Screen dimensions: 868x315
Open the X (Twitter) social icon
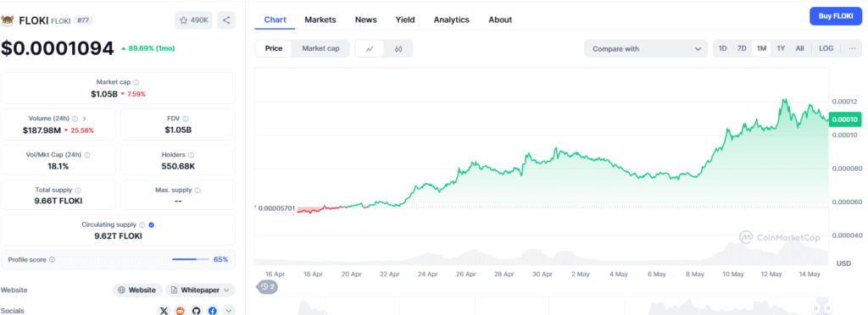[164, 311]
